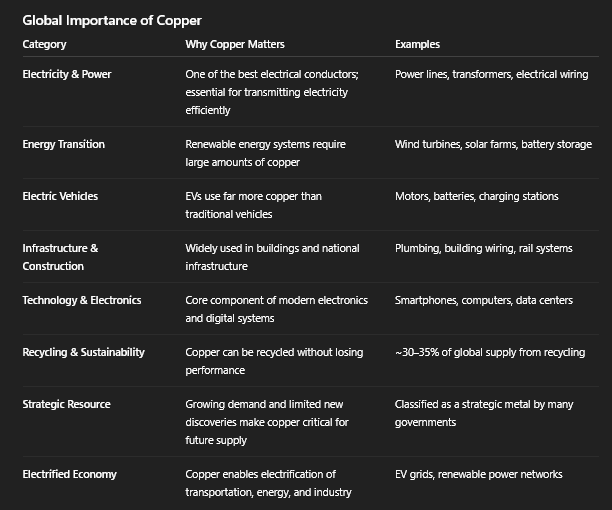Click the '~30–35% of global supply' cell
The height and width of the screenshot is (510, 612).
490,352
